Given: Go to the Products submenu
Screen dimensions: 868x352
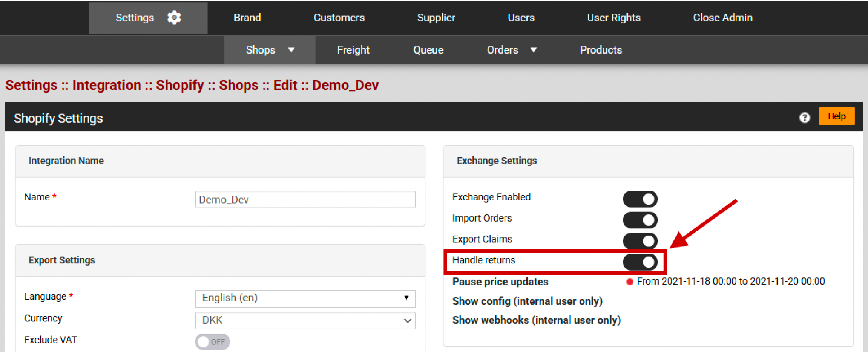Looking at the screenshot, I should [601, 50].
